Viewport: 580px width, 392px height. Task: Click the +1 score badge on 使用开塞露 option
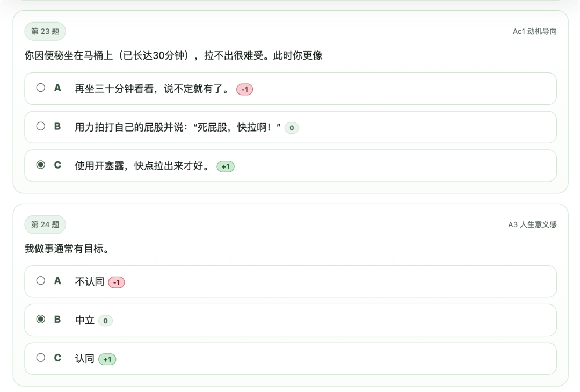225,166
